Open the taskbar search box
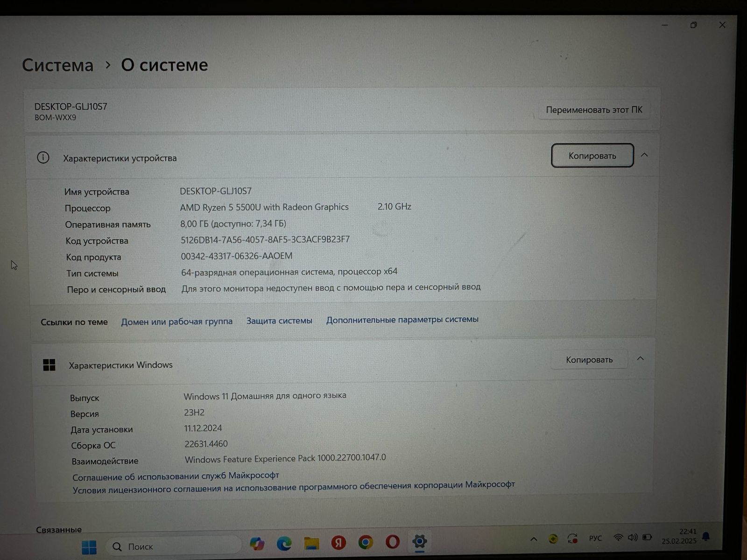This screenshot has height=560, width=747. (174, 546)
